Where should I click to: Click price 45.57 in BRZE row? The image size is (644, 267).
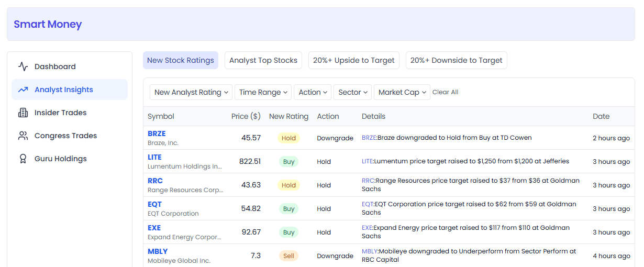pyautogui.click(x=251, y=138)
